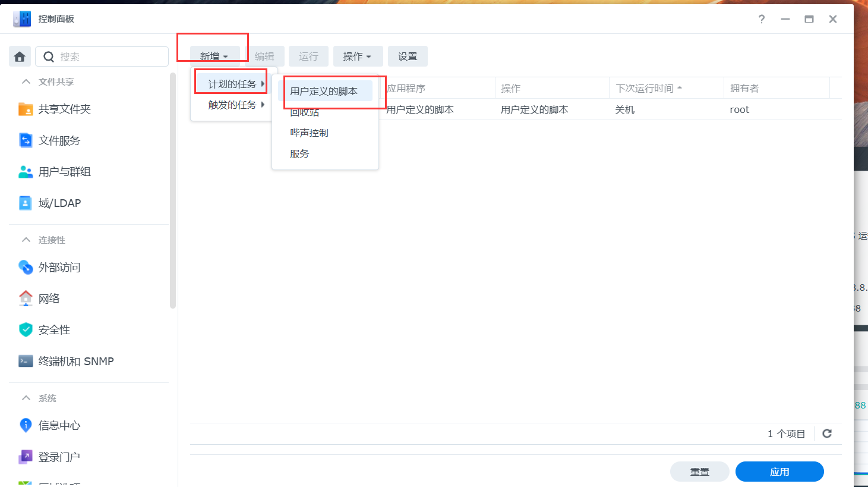Select 用户定义的脚本 in submenu
The width and height of the screenshot is (868, 487).
[324, 91]
